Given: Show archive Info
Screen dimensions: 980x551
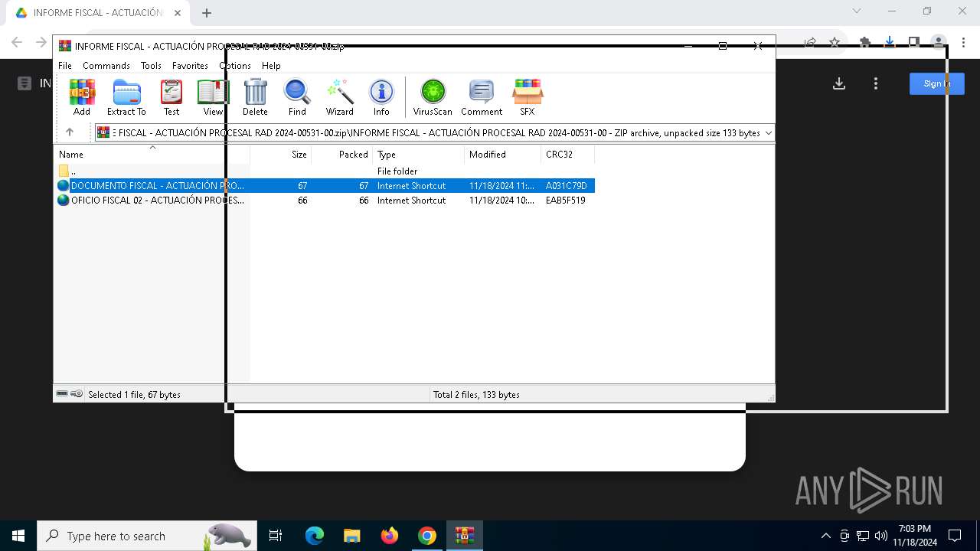Looking at the screenshot, I should tap(381, 97).
